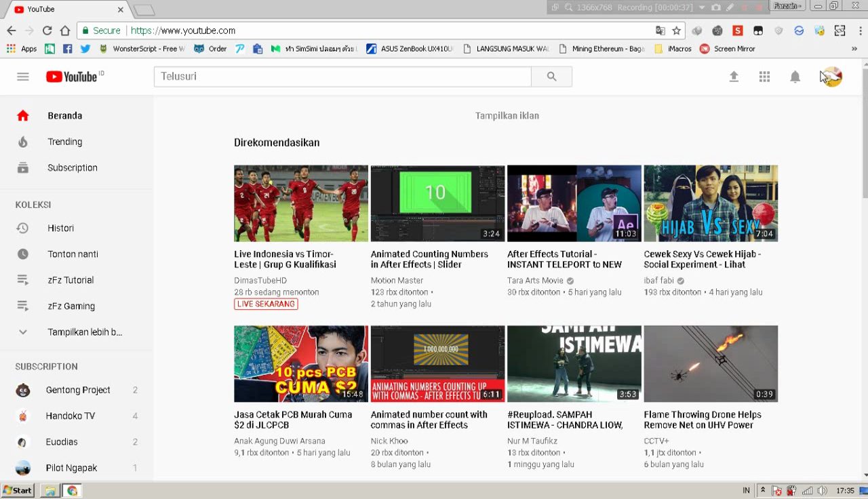
Task: Expand 'Tampilkan lebih banyak' in sidebar
Action: point(84,332)
